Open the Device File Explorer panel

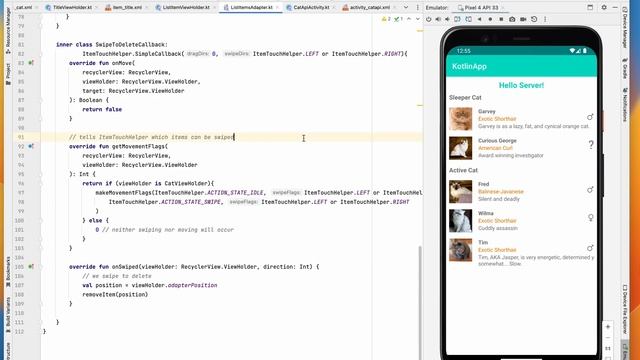(625, 309)
